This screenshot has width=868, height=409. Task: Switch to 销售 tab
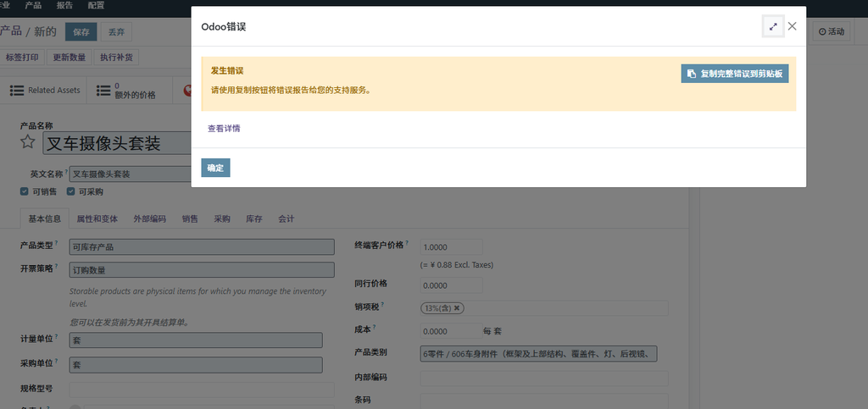tap(190, 218)
